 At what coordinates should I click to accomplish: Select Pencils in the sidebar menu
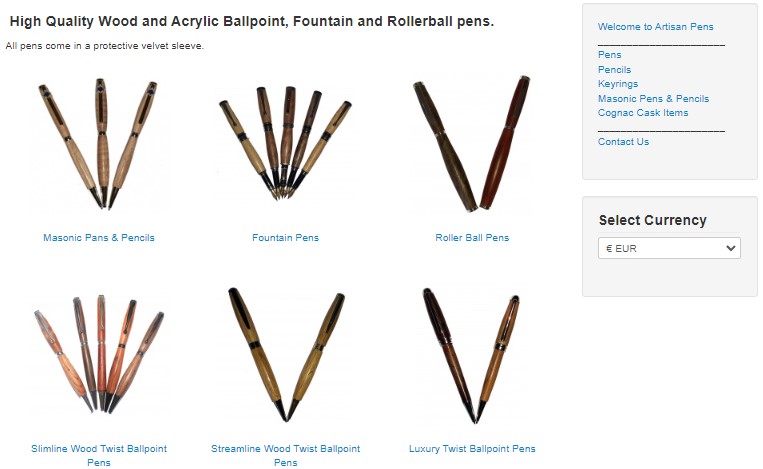pyautogui.click(x=614, y=70)
